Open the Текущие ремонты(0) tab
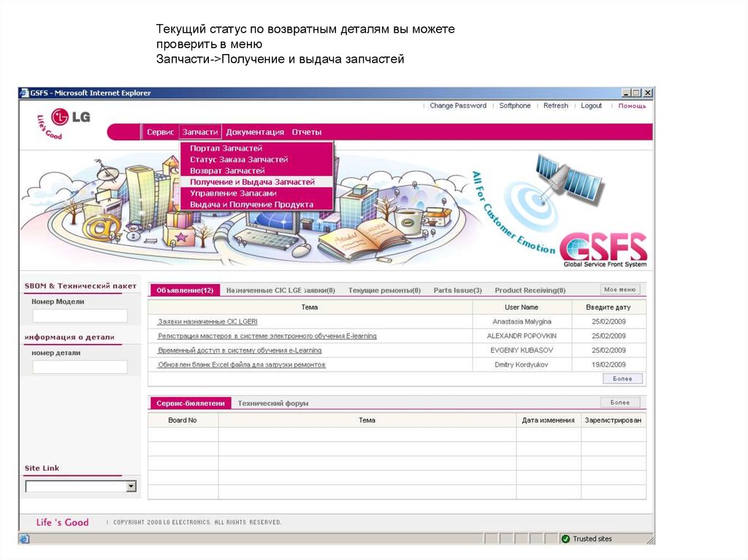Viewport: 748px width, 560px height. pyautogui.click(x=384, y=291)
